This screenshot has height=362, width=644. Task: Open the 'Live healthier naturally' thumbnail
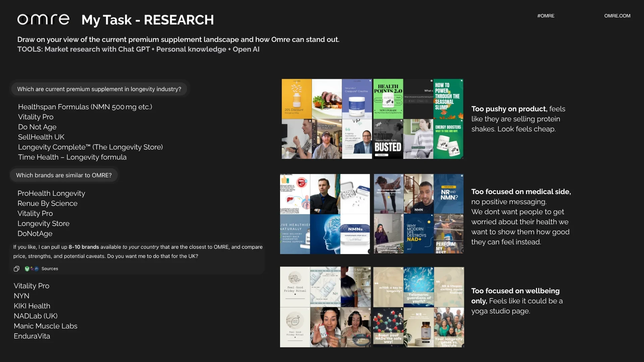pos(295,234)
